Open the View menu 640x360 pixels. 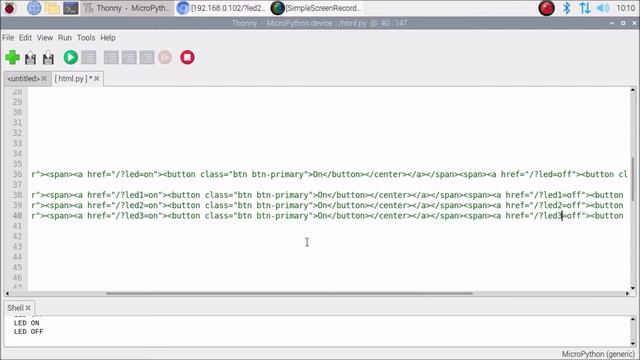(45, 38)
